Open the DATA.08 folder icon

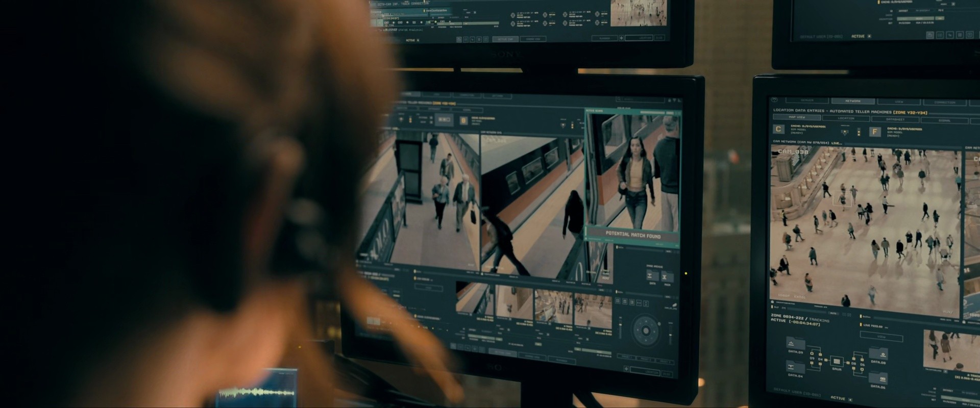(x=878, y=353)
